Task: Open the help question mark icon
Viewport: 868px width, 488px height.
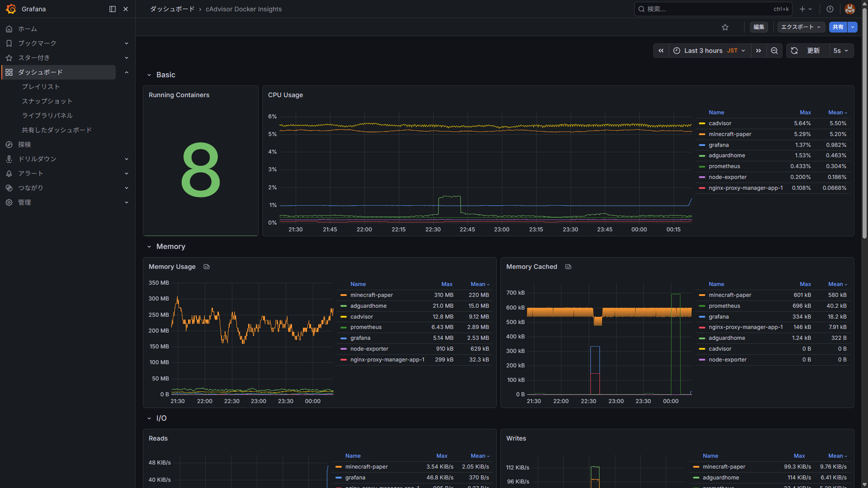Action: click(x=830, y=9)
